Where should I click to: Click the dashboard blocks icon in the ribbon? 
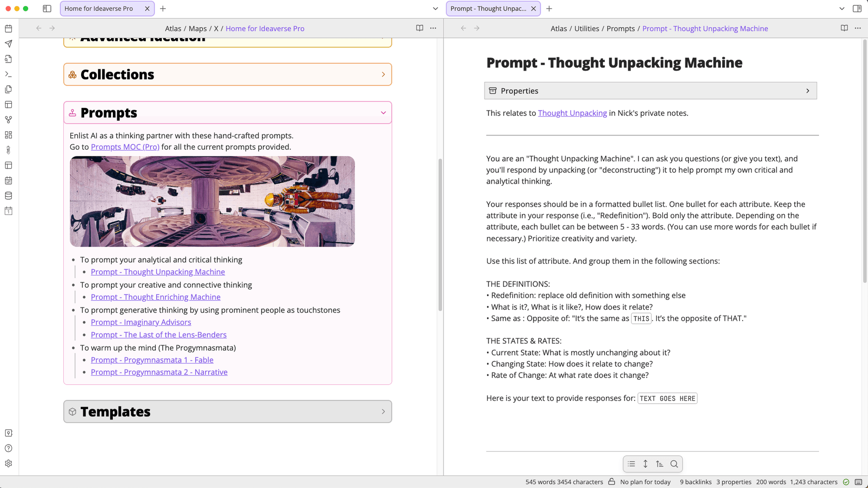(8, 135)
